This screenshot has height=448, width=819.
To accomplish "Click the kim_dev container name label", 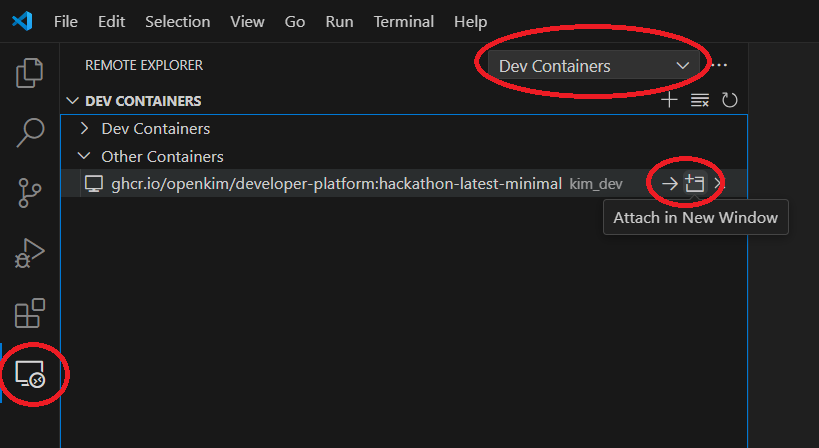I will (596, 184).
